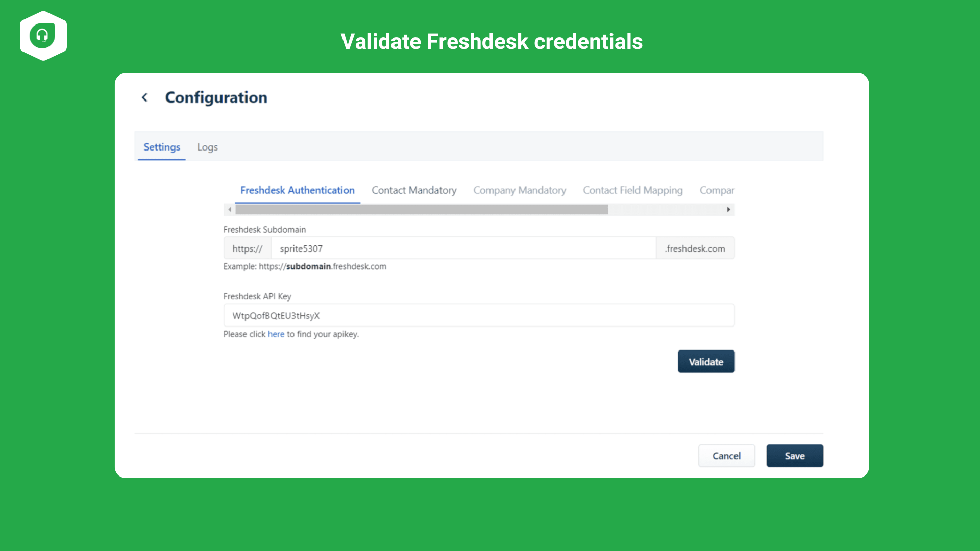Click the Save button

[x=795, y=456]
